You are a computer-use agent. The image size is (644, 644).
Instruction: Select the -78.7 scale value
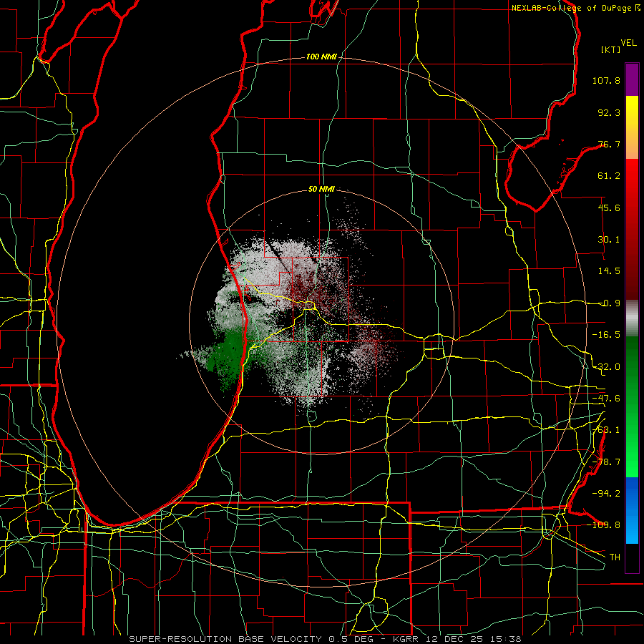(x=606, y=462)
